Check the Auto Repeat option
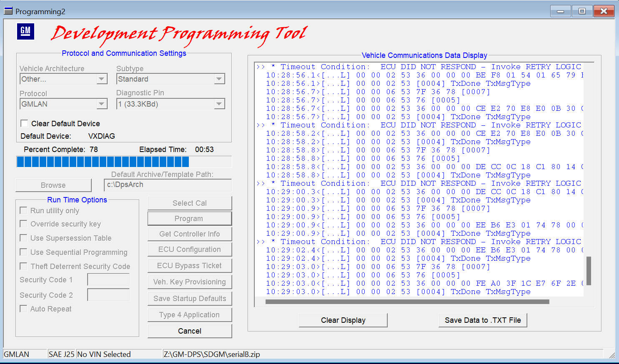This screenshot has height=364, width=619. click(x=24, y=309)
